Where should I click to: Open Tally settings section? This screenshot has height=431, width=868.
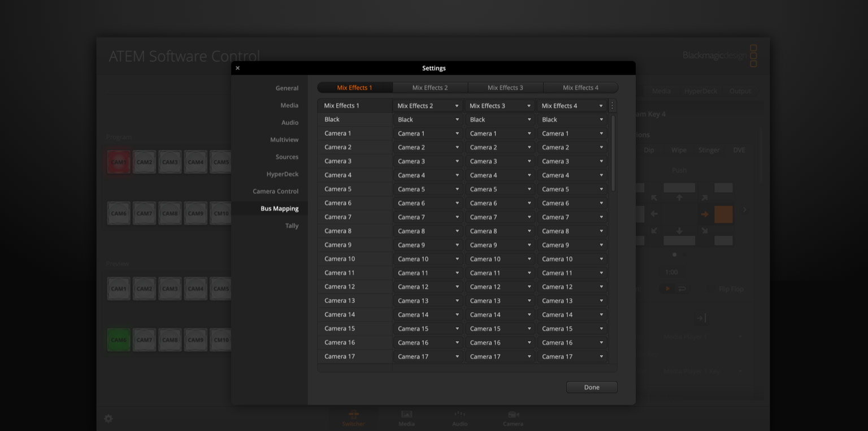(x=292, y=226)
